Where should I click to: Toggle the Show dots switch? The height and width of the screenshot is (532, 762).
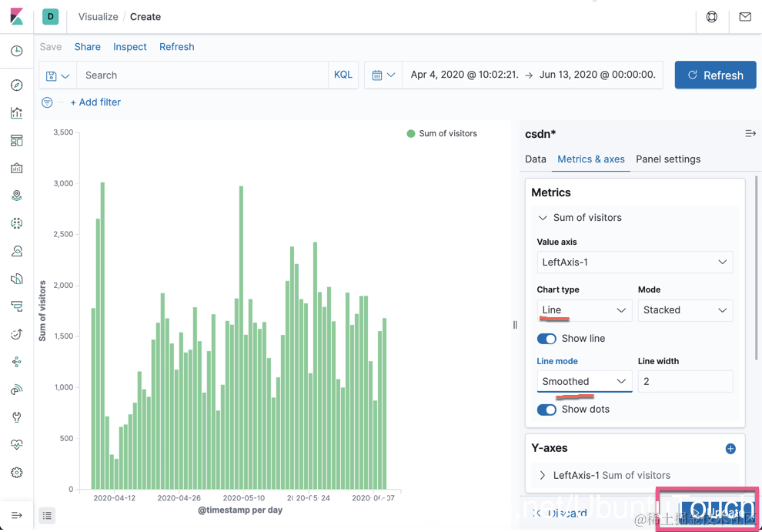546,410
